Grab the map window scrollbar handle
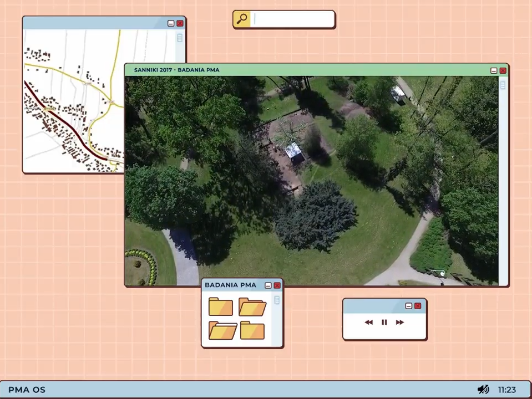This screenshot has width=532, height=399. click(x=179, y=38)
